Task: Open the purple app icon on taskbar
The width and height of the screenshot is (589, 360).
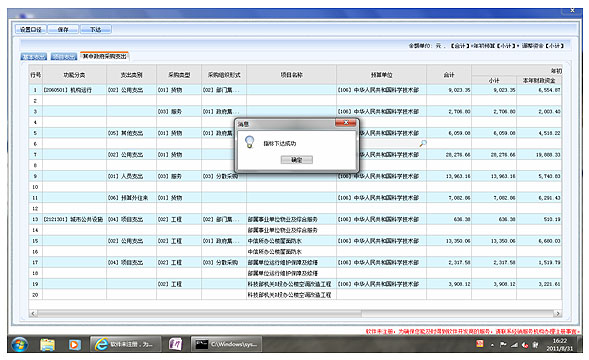Action: point(175,344)
